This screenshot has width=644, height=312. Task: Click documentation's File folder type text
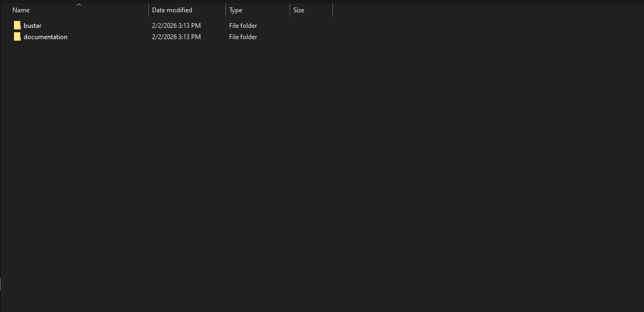click(243, 37)
